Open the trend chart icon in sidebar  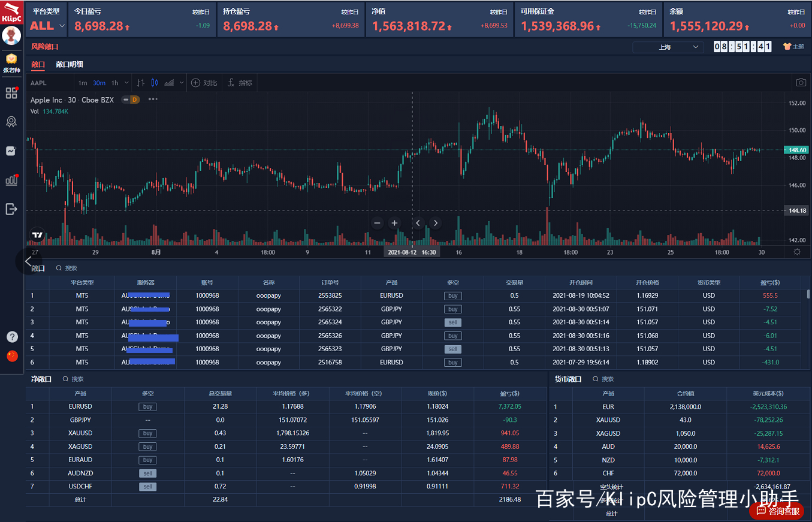(11, 151)
